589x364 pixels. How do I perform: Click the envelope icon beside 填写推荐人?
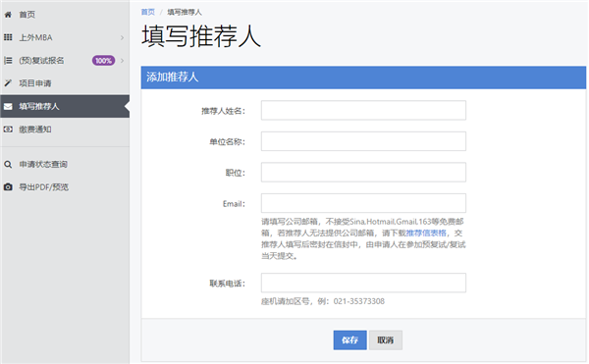click(x=8, y=107)
